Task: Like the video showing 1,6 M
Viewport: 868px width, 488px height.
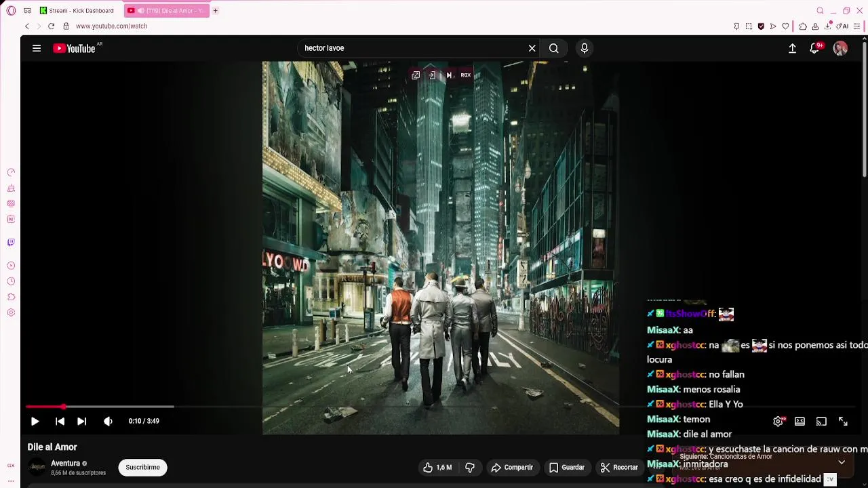Action: click(x=437, y=467)
